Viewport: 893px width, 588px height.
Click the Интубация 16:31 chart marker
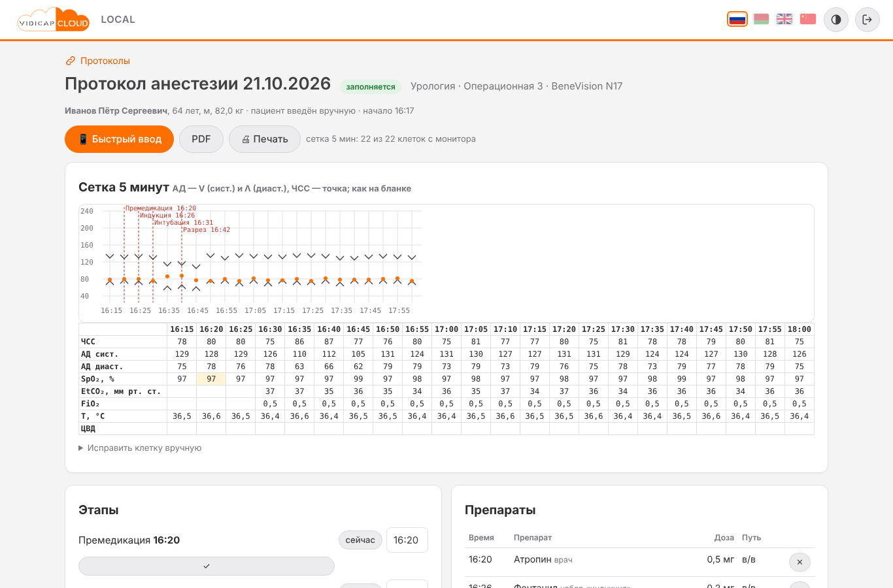tap(184, 223)
